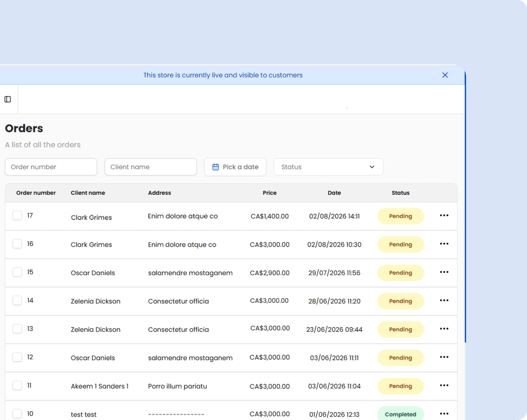Click Zelenia Dickson in order 13 row

(x=95, y=330)
